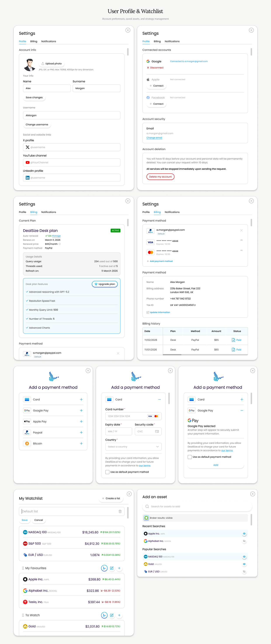271x644 pixels.
Task: Check Use as default under Google Pay selected
Action: 189,457
